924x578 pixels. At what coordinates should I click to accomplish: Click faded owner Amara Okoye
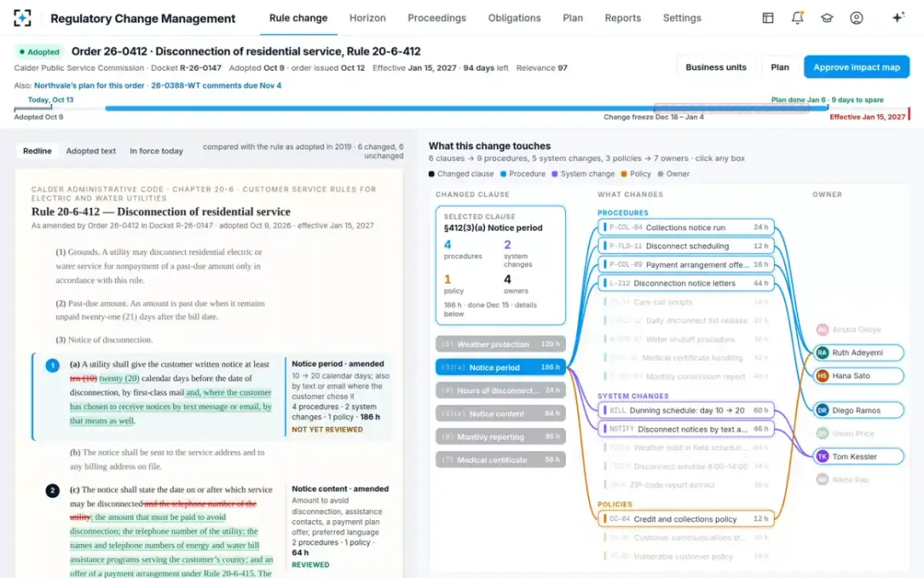point(858,330)
